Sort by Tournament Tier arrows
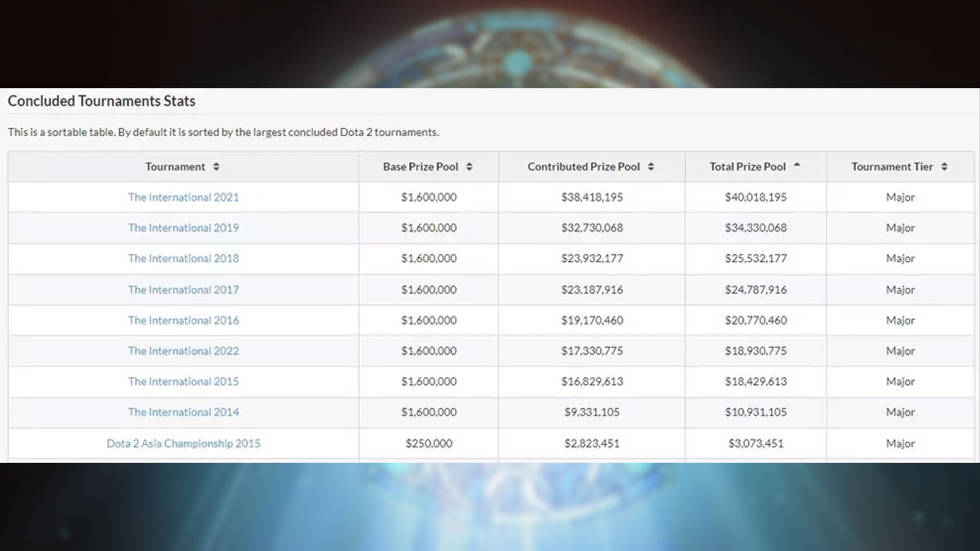This screenshot has width=980, height=551. [x=944, y=167]
